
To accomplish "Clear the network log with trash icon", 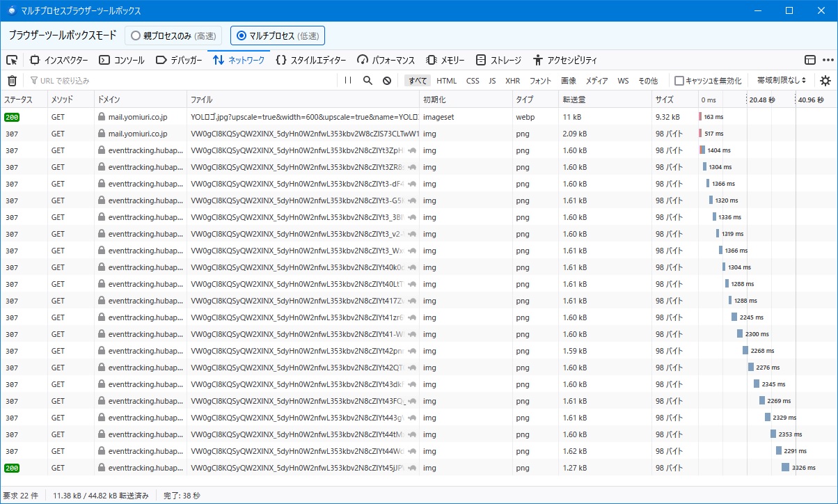I will pyautogui.click(x=12, y=81).
